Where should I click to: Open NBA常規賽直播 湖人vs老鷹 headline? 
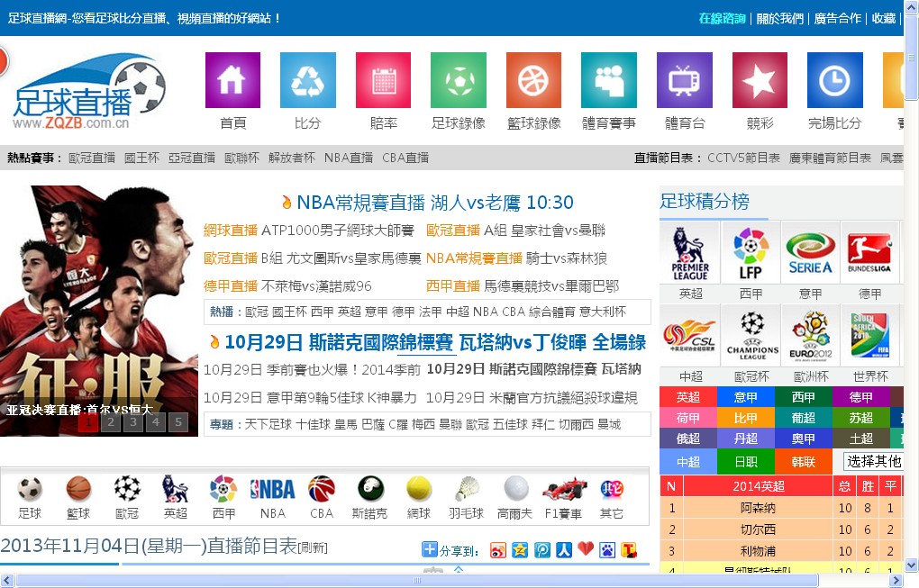click(435, 203)
